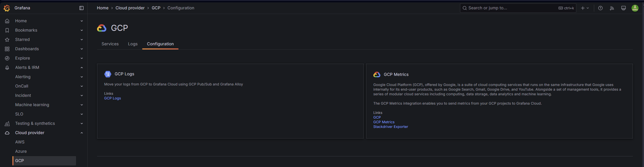
Task: Open the help question mark icon
Action: (600, 8)
